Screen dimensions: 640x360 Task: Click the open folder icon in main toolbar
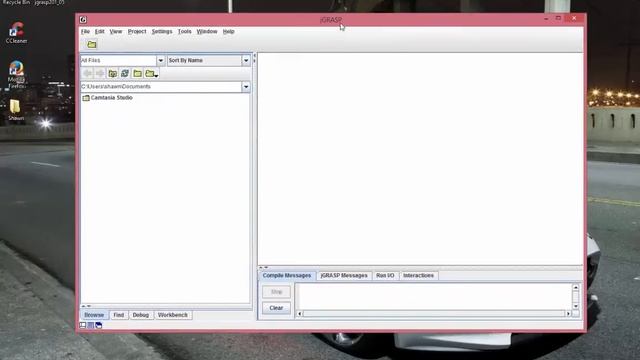[92, 44]
